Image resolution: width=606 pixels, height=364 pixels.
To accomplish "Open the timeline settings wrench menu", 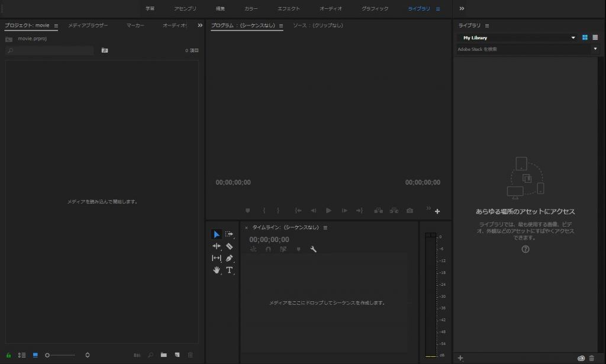I will 314,249.
